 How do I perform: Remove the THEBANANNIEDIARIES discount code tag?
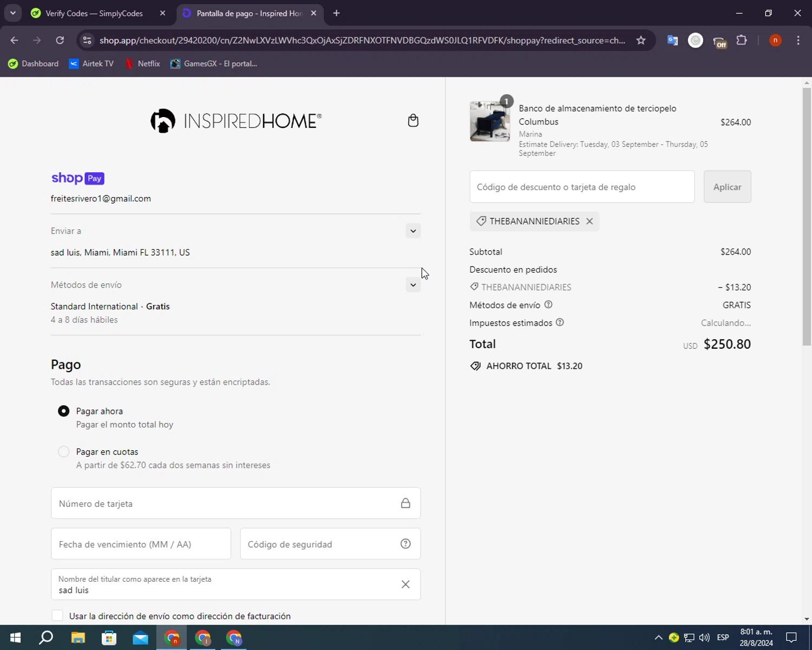pos(590,221)
